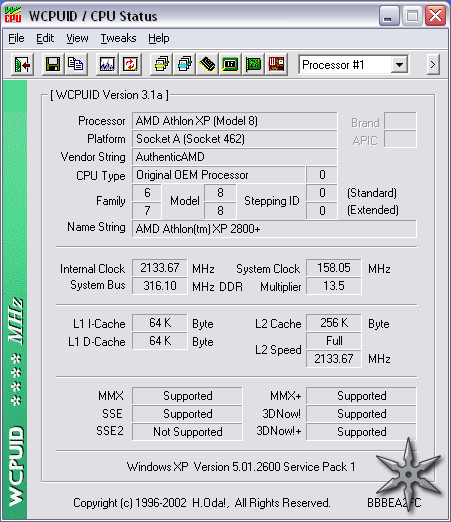Click the Standard Family value 6
The height and width of the screenshot is (522, 451).
147,193
